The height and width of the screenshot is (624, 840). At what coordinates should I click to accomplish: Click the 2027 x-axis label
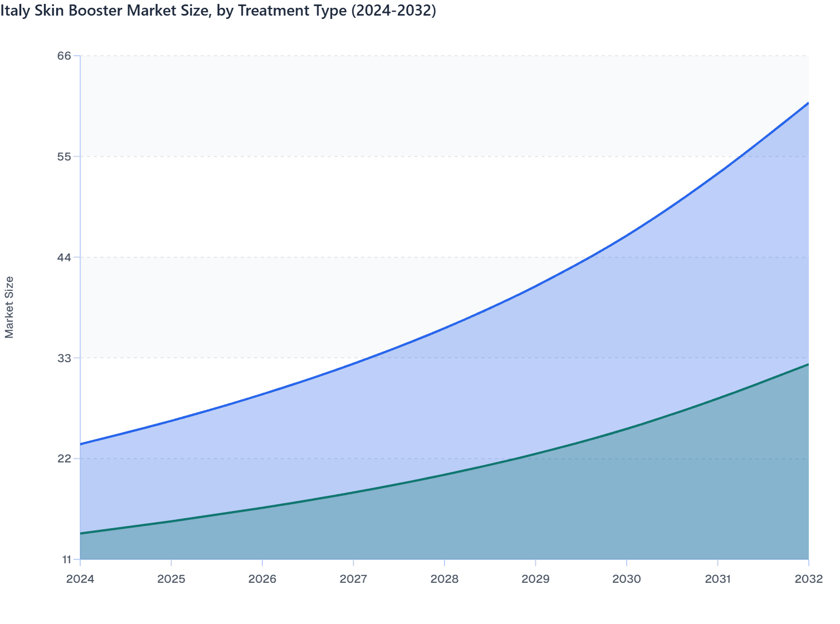[x=354, y=579]
